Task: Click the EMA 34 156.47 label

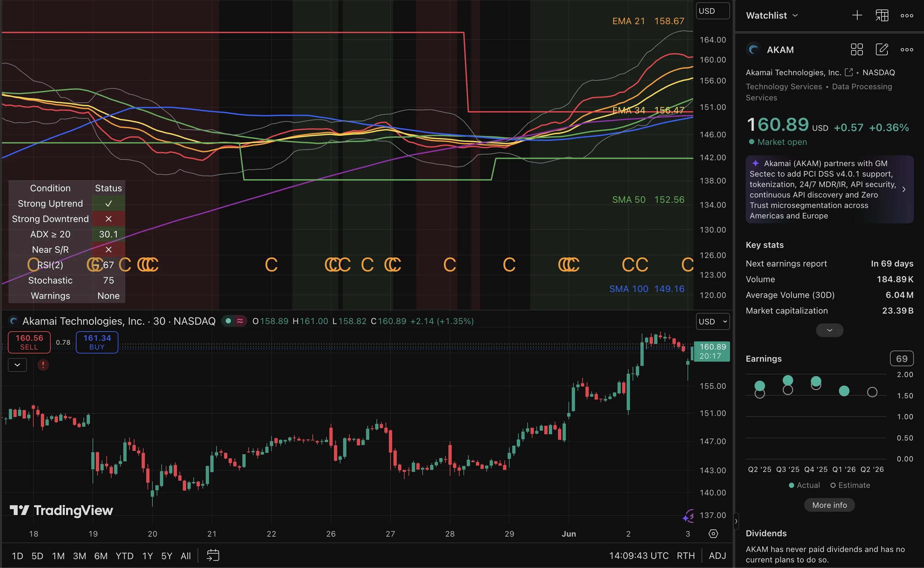Action: [648, 110]
